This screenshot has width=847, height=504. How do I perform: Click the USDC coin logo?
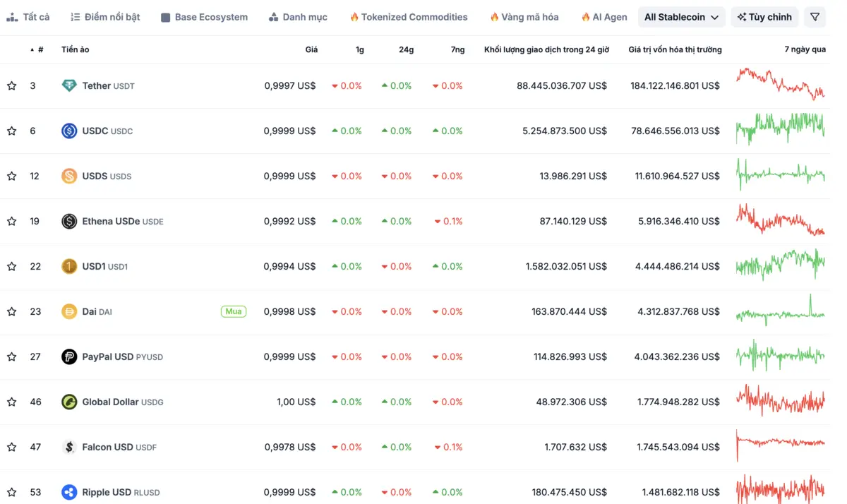point(68,131)
